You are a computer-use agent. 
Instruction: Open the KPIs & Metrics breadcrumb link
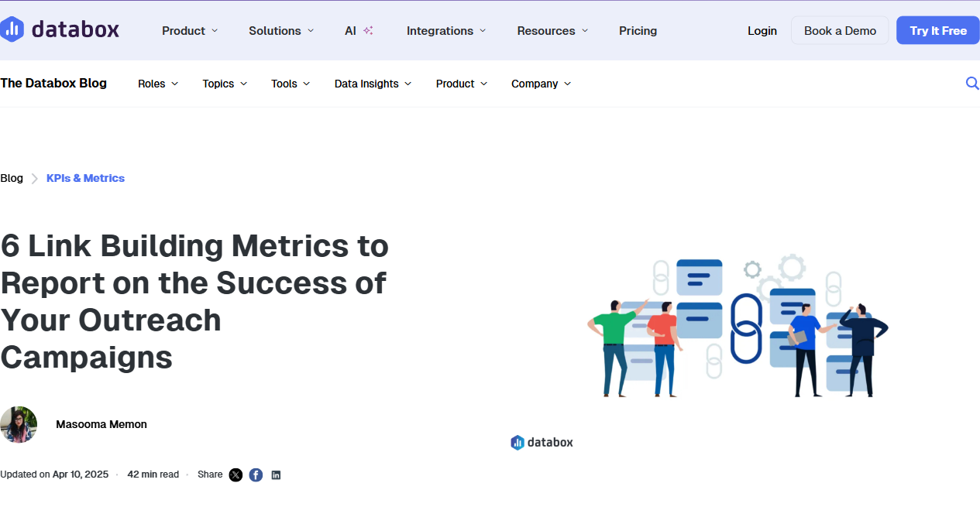point(85,178)
